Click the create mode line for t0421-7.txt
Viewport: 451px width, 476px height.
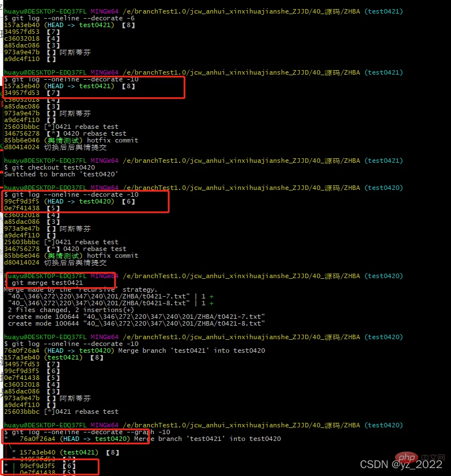[136, 317]
